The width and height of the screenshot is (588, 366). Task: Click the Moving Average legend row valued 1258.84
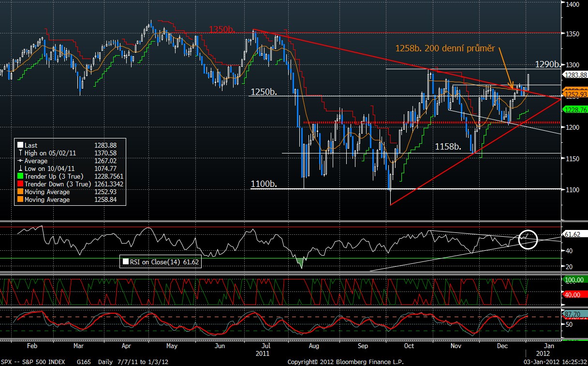[70, 199]
